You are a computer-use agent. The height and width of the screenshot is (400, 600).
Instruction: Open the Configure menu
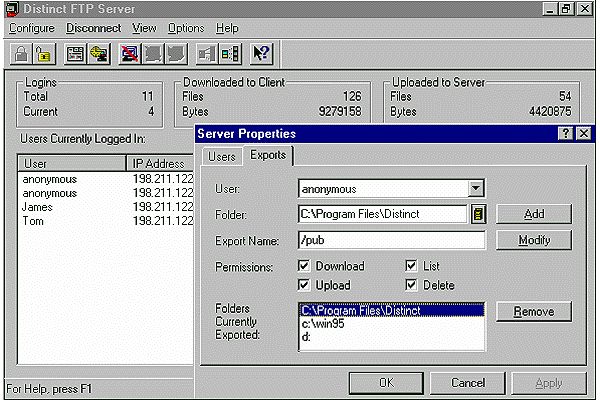tap(32, 28)
